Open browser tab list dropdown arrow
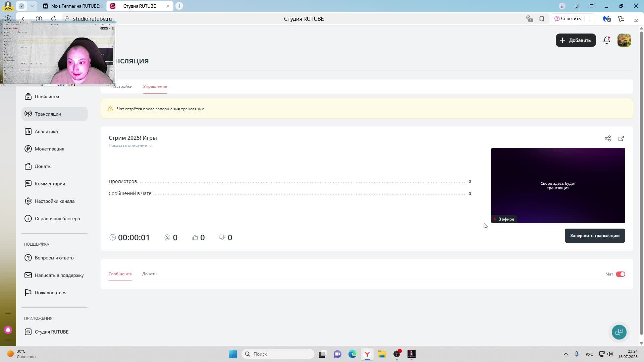 (x=32, y=6)
